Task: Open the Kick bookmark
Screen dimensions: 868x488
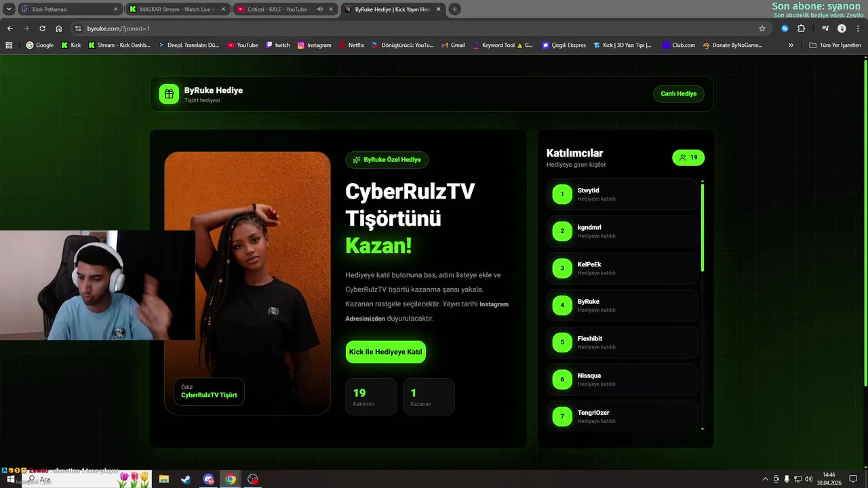Action: 71,45
